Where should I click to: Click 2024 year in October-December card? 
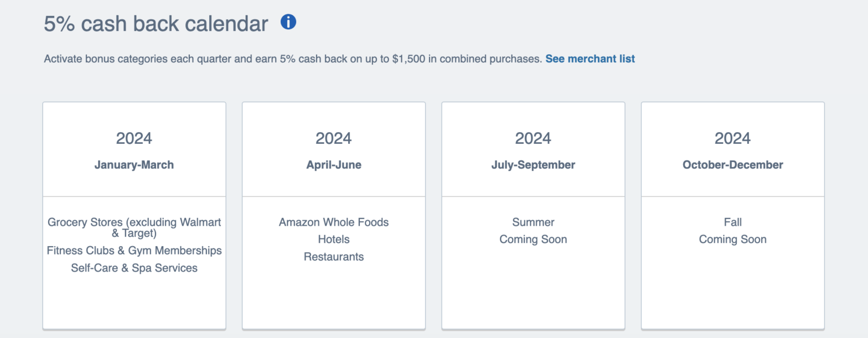[732, 138]
